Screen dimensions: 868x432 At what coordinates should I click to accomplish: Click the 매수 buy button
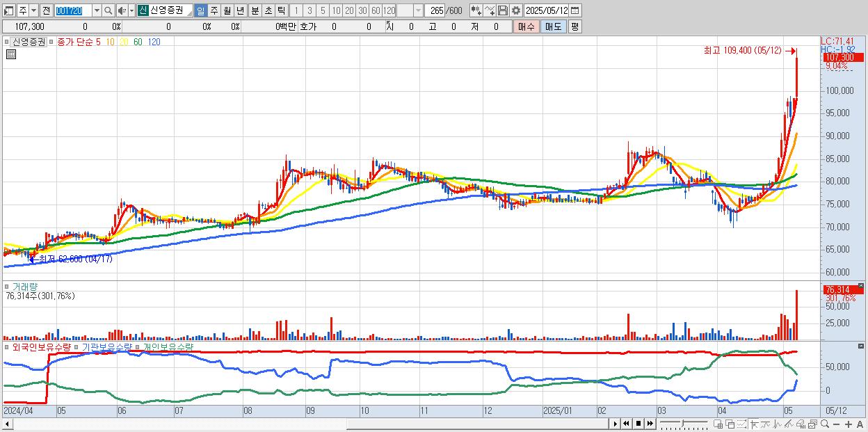tap(526, 26)
